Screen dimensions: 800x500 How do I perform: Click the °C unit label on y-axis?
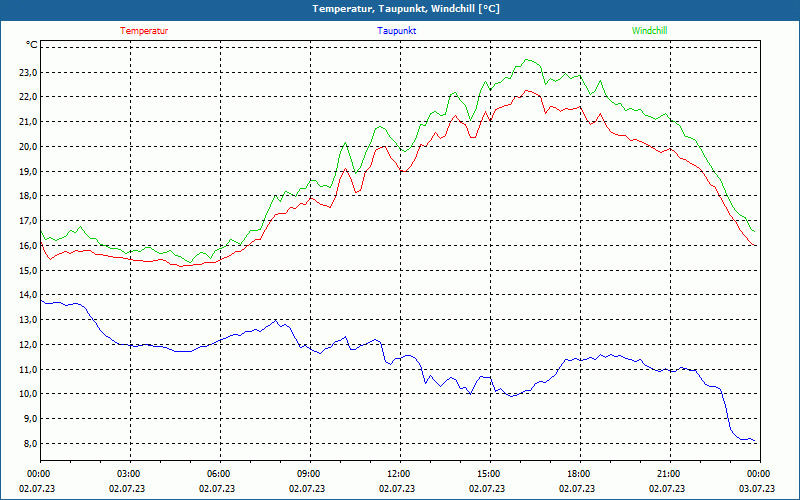(x=32, y=45)
